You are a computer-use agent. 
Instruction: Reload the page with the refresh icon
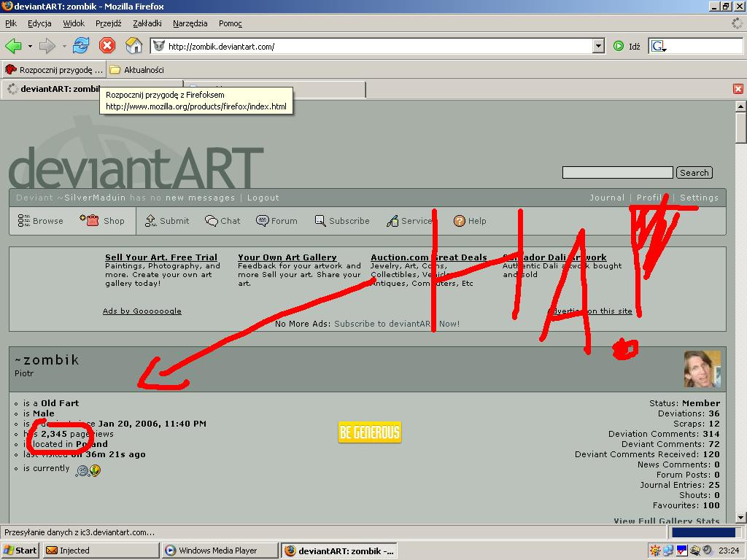(81, 46)
